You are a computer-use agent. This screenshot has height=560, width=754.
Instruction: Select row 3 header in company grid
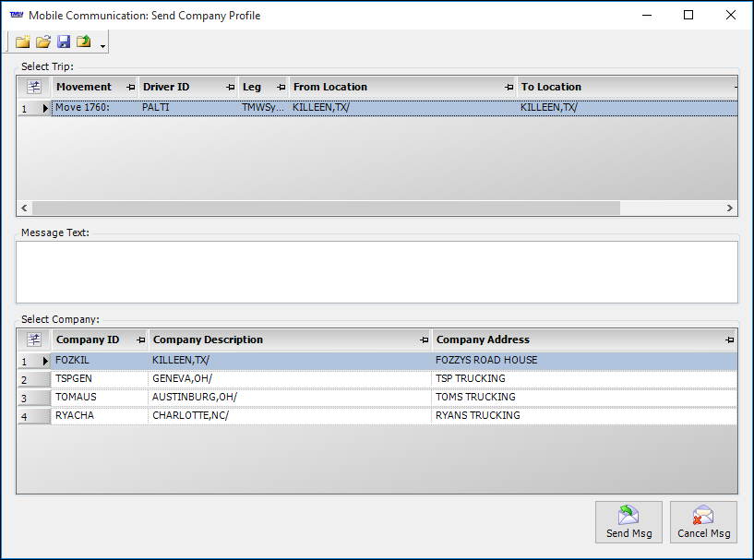click(33, 398)
